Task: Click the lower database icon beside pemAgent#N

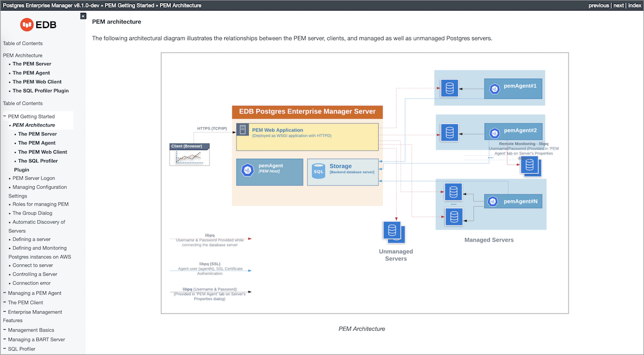Action: [x=453, y=216]
